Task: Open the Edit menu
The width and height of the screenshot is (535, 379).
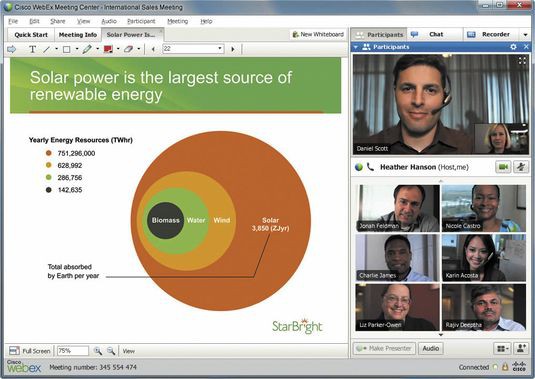Action: 34,21
